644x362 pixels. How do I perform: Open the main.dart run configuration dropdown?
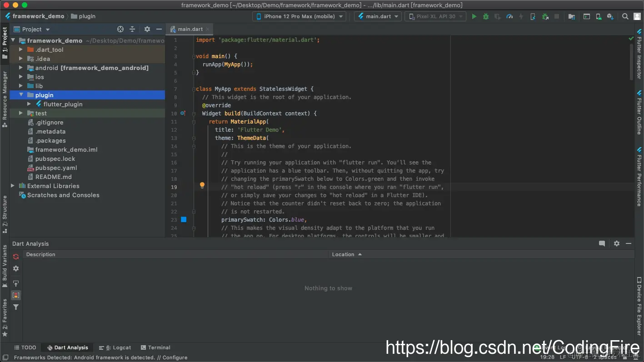coord(378,16)
